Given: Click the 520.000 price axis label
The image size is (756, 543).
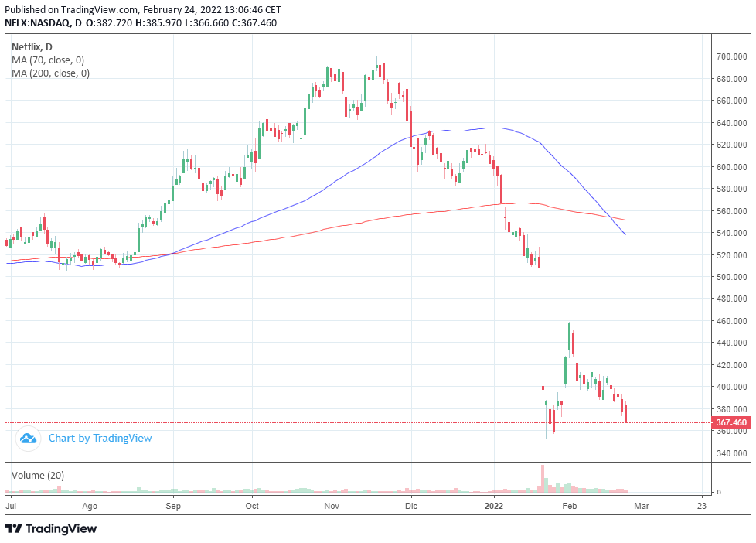Looking at the screenshot, I should (x=732, y=254).
